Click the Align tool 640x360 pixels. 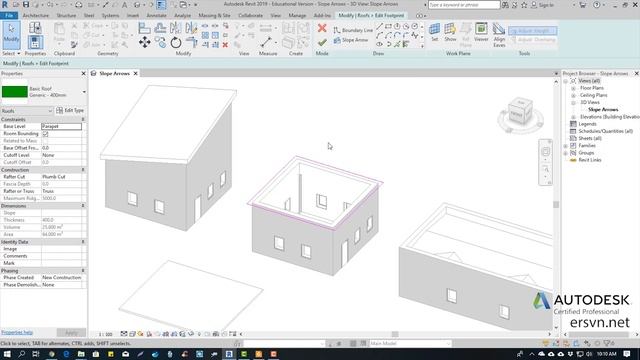click(144, 28)
